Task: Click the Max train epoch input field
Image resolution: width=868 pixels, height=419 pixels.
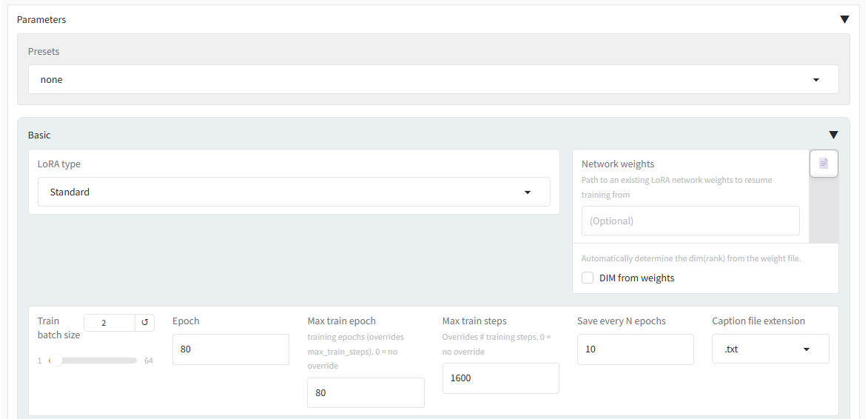Action: pos(366,392)
